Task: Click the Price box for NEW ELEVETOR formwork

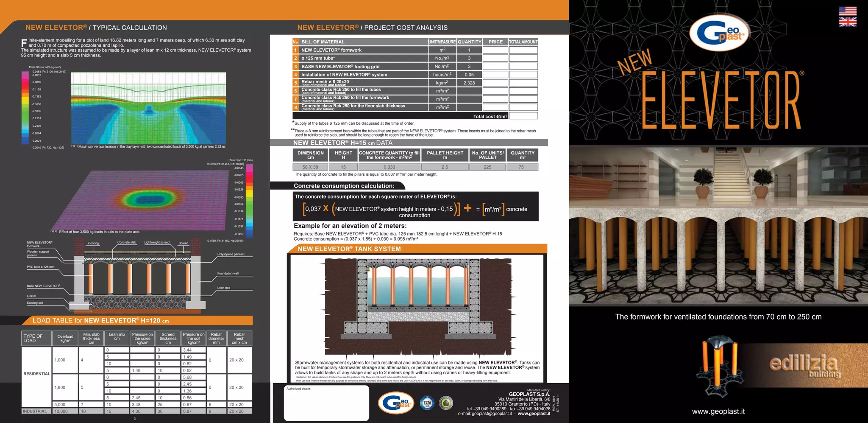Action: click(x=495, y=50)
